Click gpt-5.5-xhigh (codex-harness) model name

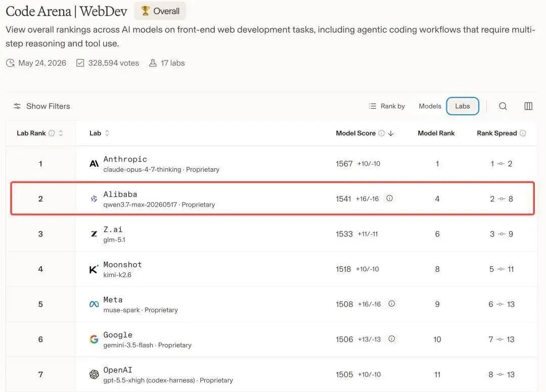coord(149,380)
